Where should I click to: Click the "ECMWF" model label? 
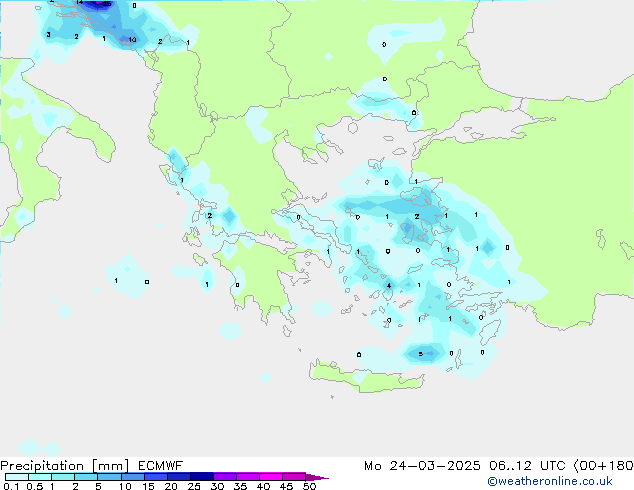coord(161,466)
